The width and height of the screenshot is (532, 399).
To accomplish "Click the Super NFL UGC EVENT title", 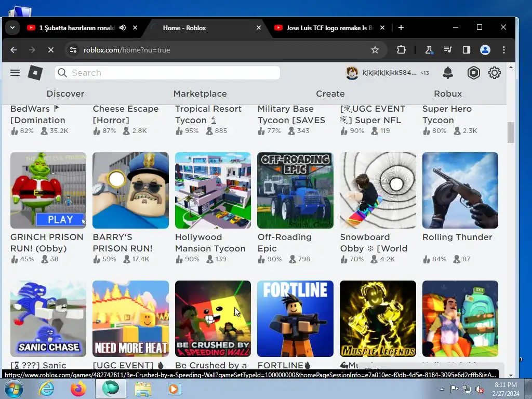I will click(373, 115).
